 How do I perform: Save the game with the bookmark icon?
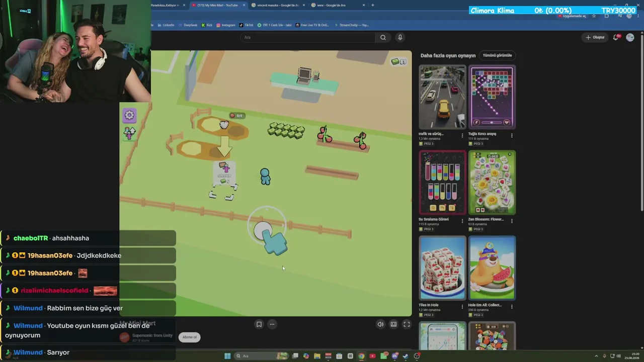(259, 324)
